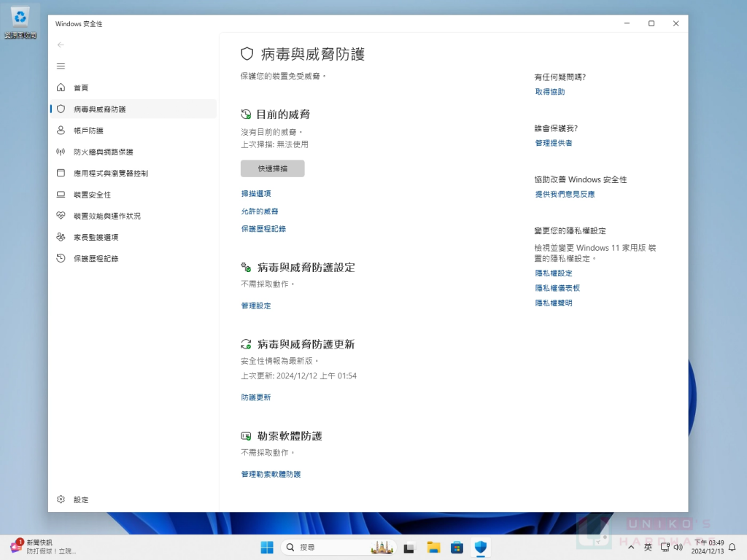Click the large shield icon beside page title

[x=247, y=54]
